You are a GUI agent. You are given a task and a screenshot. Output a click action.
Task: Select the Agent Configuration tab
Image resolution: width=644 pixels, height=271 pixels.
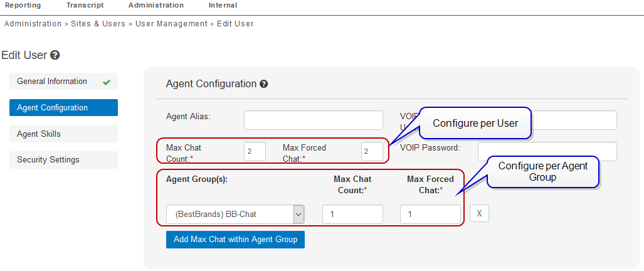pos(63,108)
